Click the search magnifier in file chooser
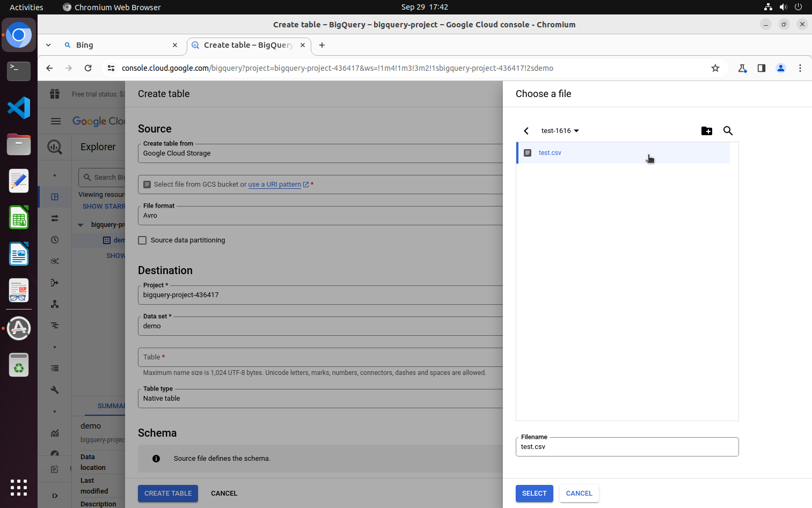This screenshot has width=812, height=508. 728,131
